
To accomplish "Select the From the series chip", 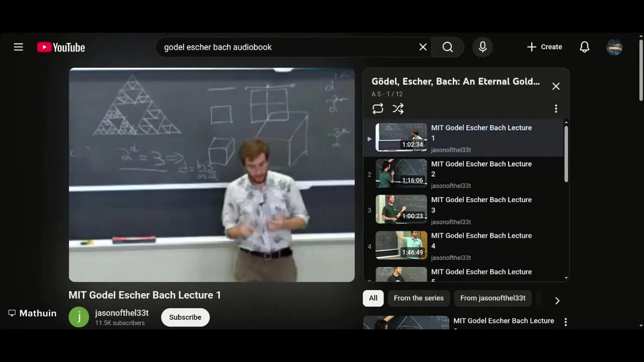I will coord(419,298).
